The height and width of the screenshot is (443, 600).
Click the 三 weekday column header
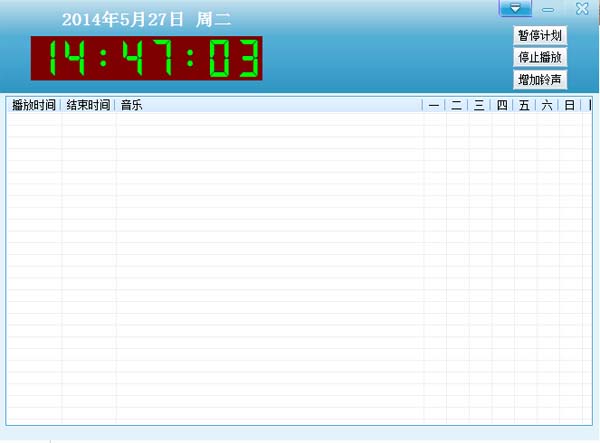(479, 105)
